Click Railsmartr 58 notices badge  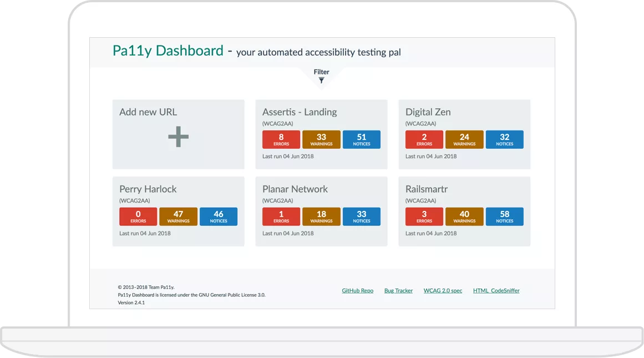tap(505, 216)
